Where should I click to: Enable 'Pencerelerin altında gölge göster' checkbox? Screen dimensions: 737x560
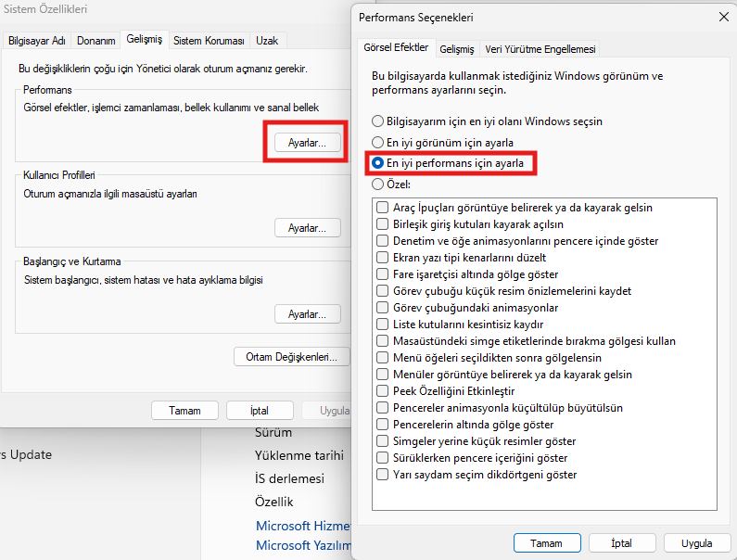(383, 425)
